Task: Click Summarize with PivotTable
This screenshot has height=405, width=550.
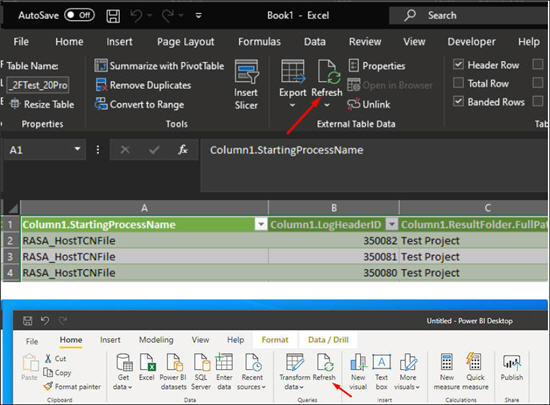Action: click(159, 66)
